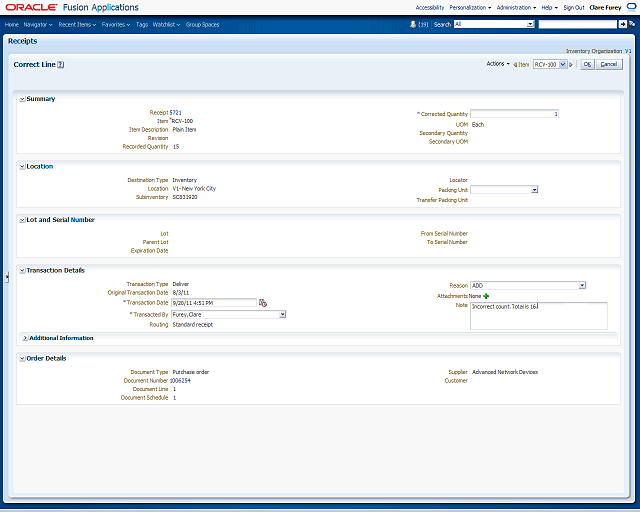
Task: Click the search go arrow button
Action: coord(622,23)
